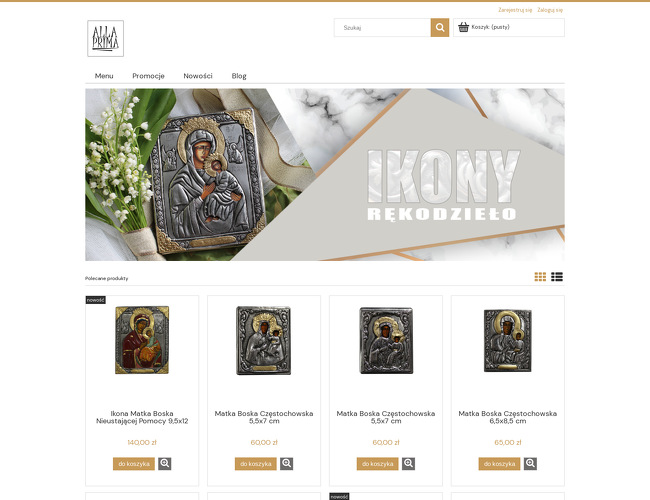Image resolution: width=650 pixels, height=500 pixels.
Task: Go to Nowości section
Action: click(x=198, y=76)
